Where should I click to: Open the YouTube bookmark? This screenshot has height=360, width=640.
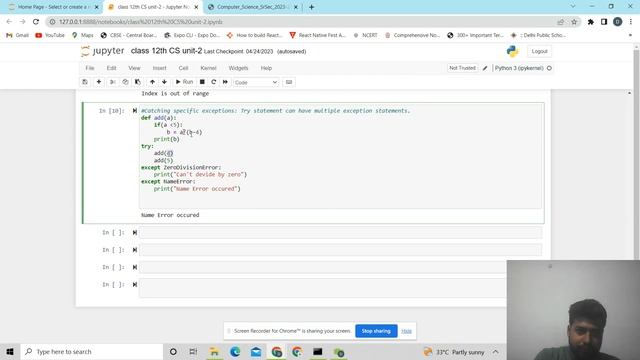pos(50,35)
